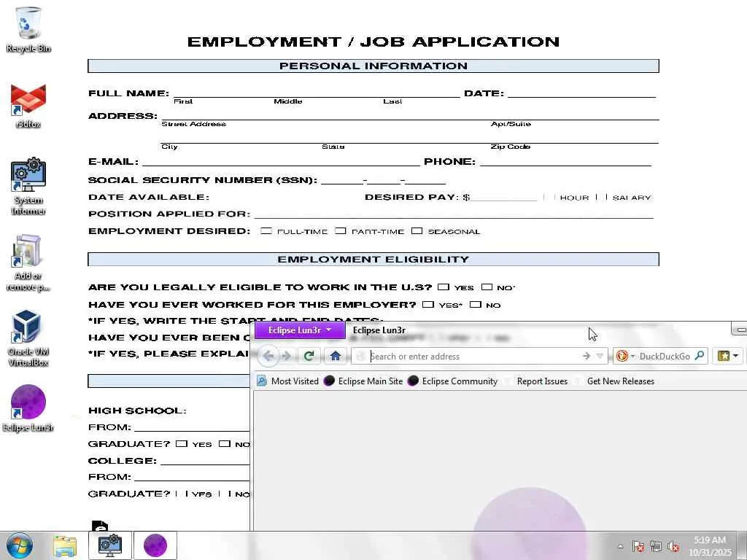Click the Go arrow in the address bar
Viewport: 747px width, 560px height.
click(587, 356)
